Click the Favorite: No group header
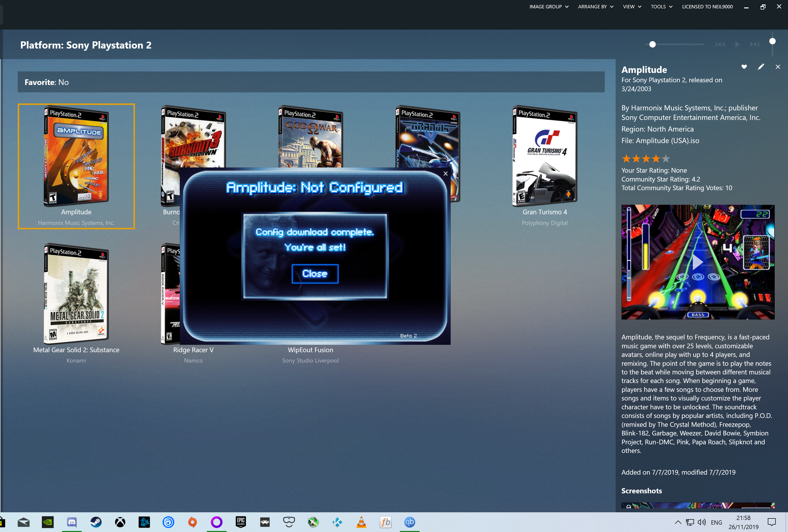The height and width of the screenshot is (532, 788). tap(311, 82)
